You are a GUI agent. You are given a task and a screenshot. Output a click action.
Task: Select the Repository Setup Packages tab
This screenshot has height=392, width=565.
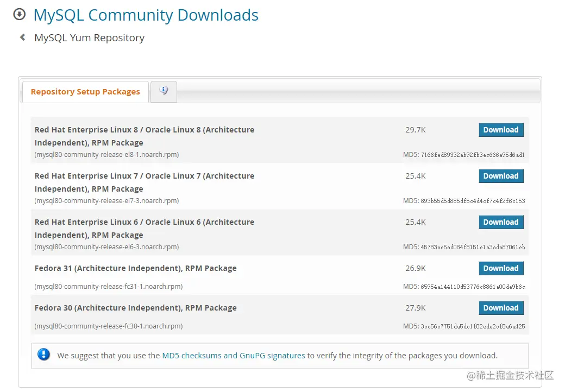85,92
